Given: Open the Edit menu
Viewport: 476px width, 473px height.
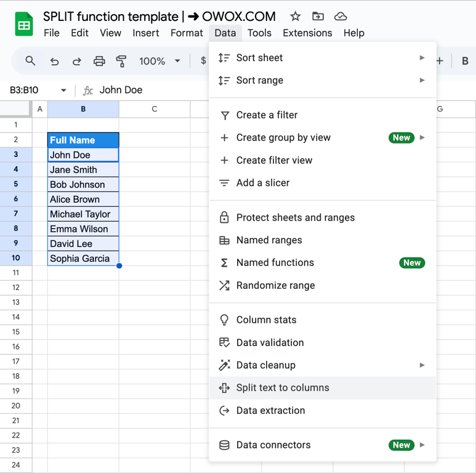Looking at the screenshot, I should click(79, 33).
